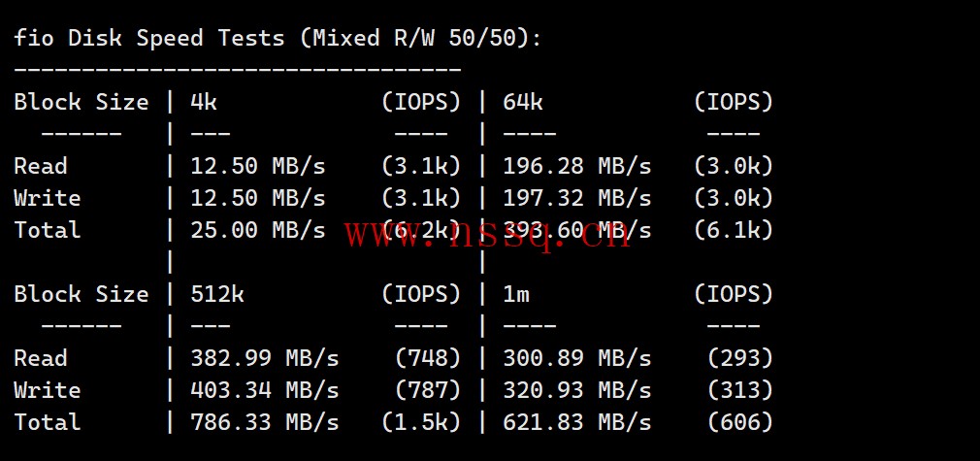This screenshot has height=461, width=980.
Task: Click the 1m block size label
Action: (516, 294)
